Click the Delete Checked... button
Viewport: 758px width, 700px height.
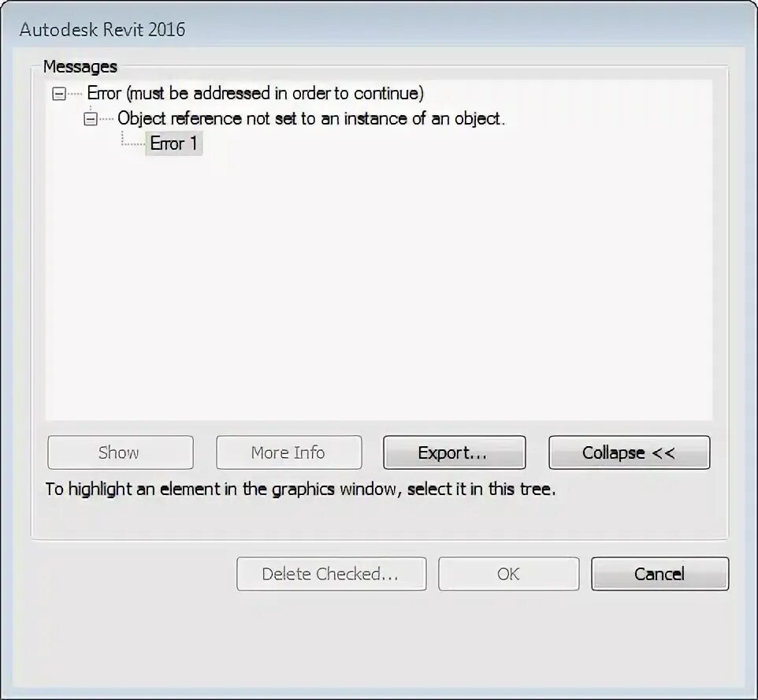pyautogui.click(x=331, y=574)
